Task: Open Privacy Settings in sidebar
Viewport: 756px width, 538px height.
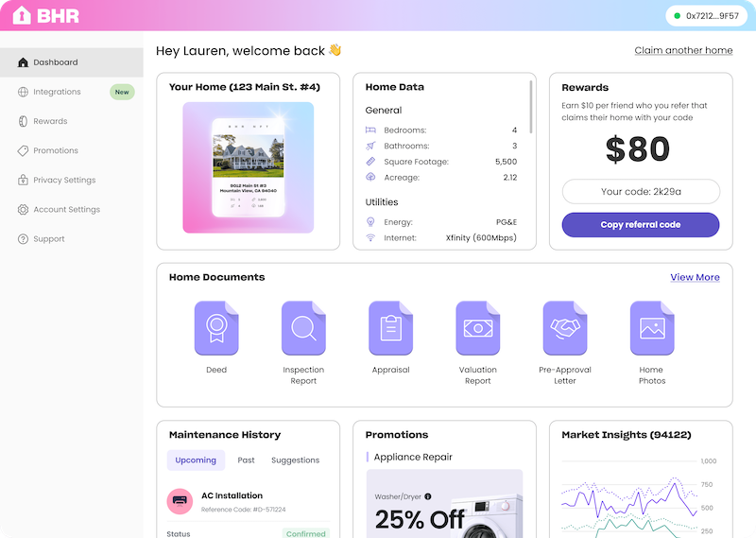Action: pos(64,180)
